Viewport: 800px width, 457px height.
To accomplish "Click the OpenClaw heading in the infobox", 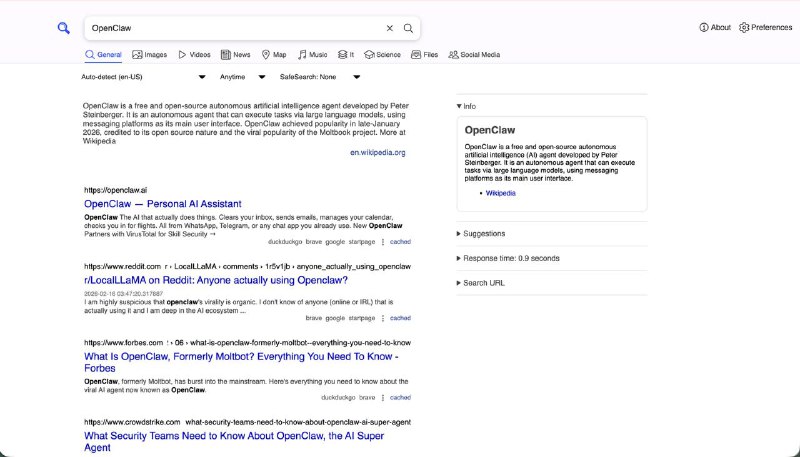I will click(490, 130).
